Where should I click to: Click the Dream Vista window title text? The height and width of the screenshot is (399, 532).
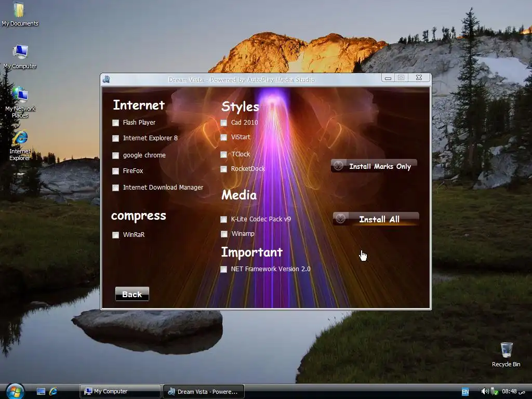[x=242, y=79]
